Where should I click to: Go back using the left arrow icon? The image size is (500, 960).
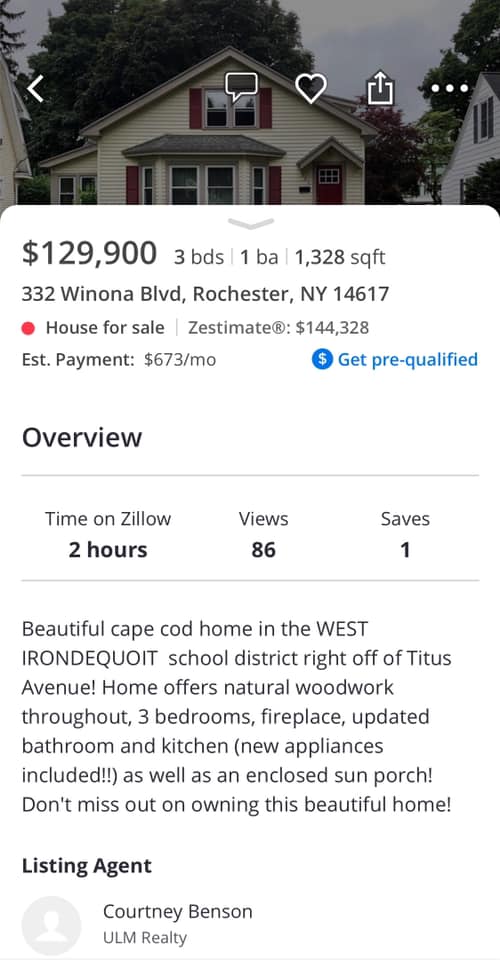[x=35, y=89]
